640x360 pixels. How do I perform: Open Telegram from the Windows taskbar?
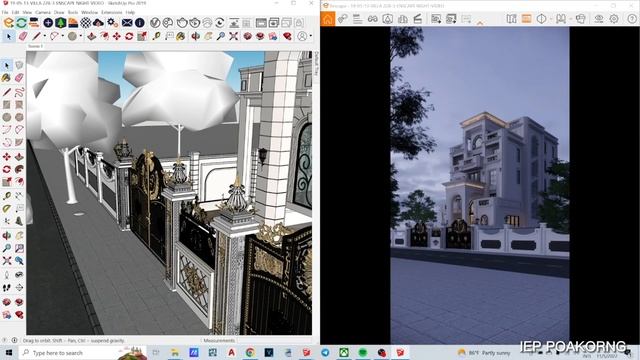[x=325, y=352]
